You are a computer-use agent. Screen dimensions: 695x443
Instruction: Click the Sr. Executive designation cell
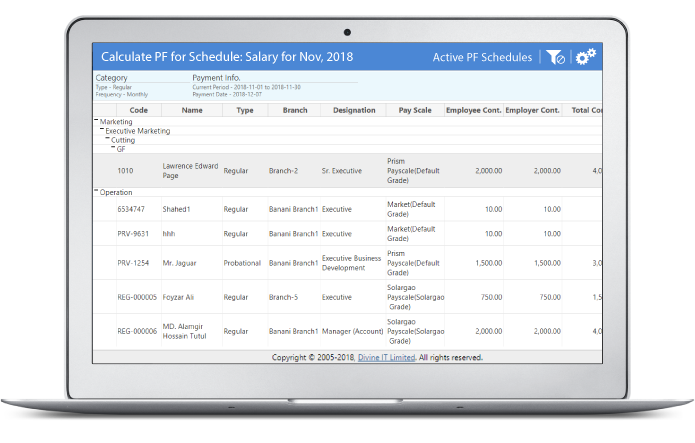coord(354,171)
